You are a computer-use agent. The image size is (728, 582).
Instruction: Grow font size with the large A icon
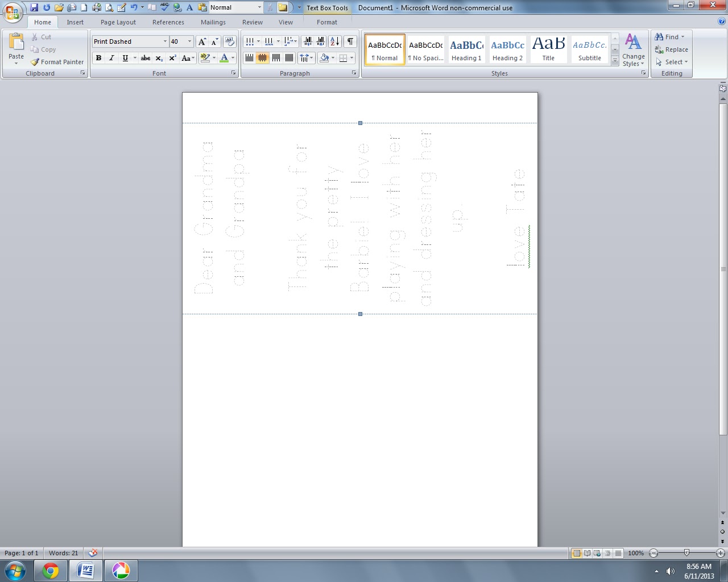(202, 41)
